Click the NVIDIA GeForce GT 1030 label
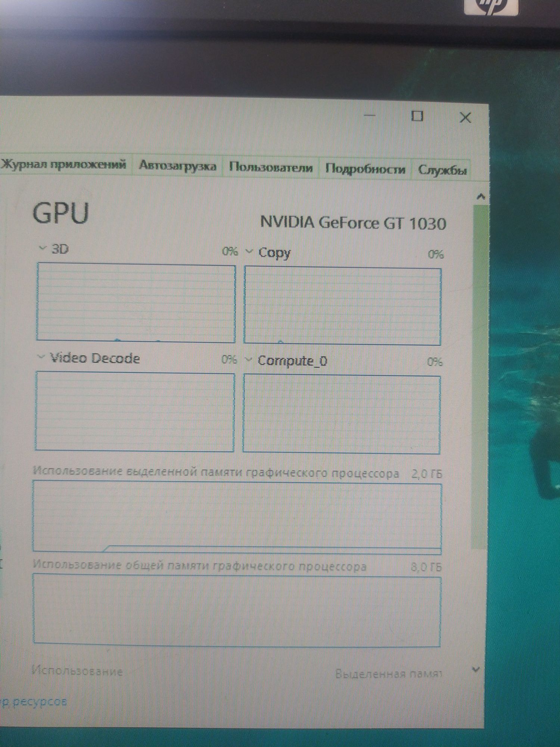Image resolution: width=560 pixels, height=747 pixels. [x=353, y=223]
